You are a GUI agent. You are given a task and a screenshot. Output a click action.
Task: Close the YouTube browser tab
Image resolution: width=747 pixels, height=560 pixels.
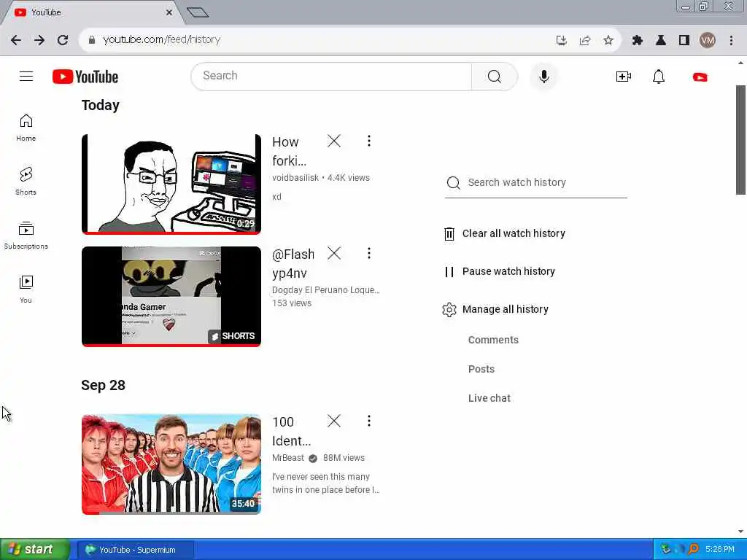click(169, 12)
